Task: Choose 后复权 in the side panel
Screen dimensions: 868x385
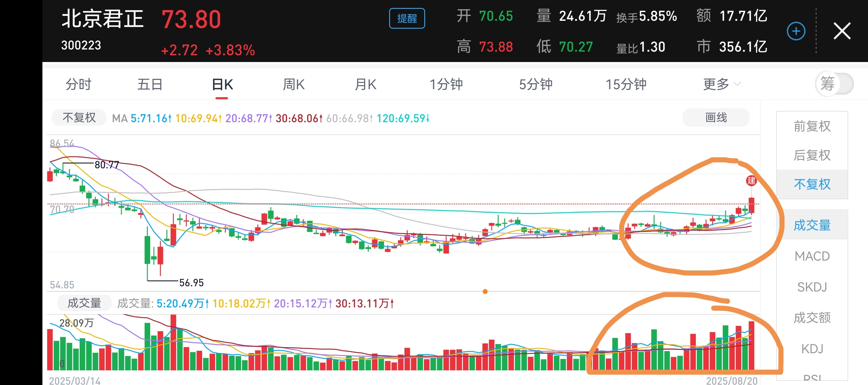Action: (812, 155)
